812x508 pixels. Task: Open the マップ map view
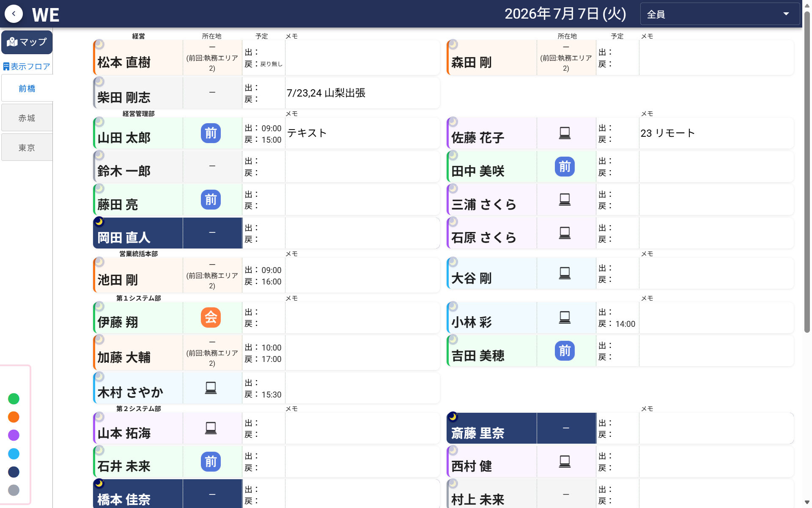click(x=27, y=42)
